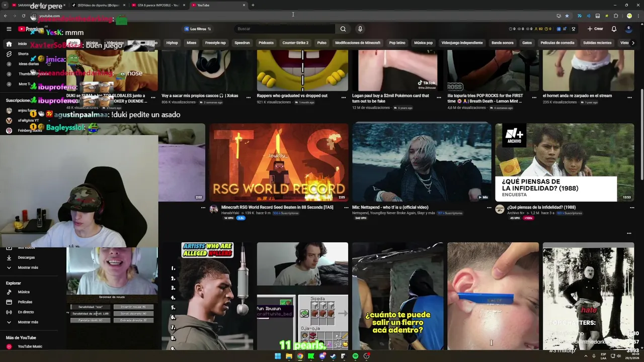The image size is (644, 362).
Task: Open Google Chrome from the taskbar
Action: 300,356
